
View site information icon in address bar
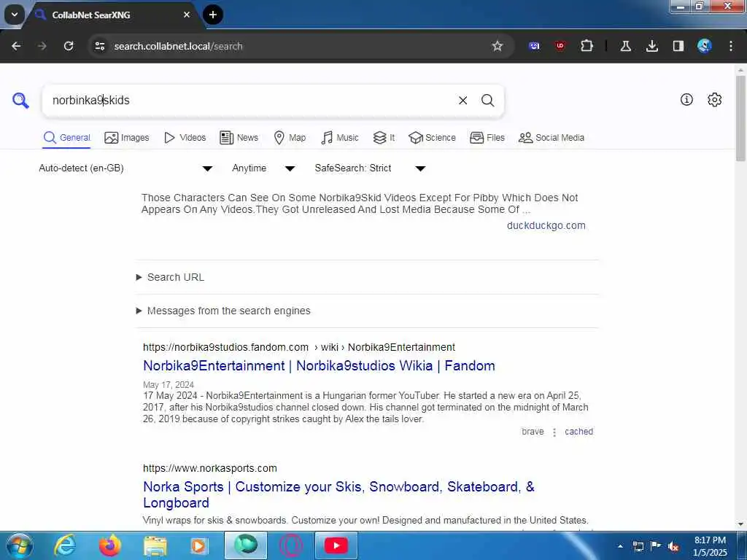coord(99,46)
